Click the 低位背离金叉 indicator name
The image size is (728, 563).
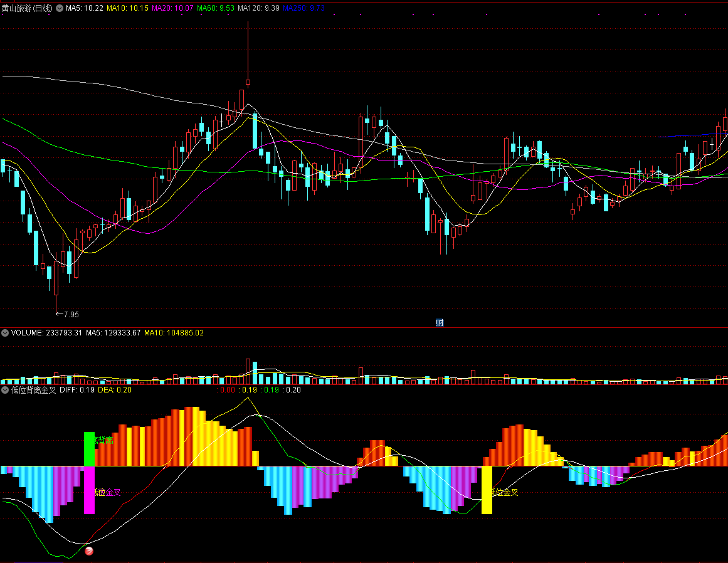tap(33, 390)
